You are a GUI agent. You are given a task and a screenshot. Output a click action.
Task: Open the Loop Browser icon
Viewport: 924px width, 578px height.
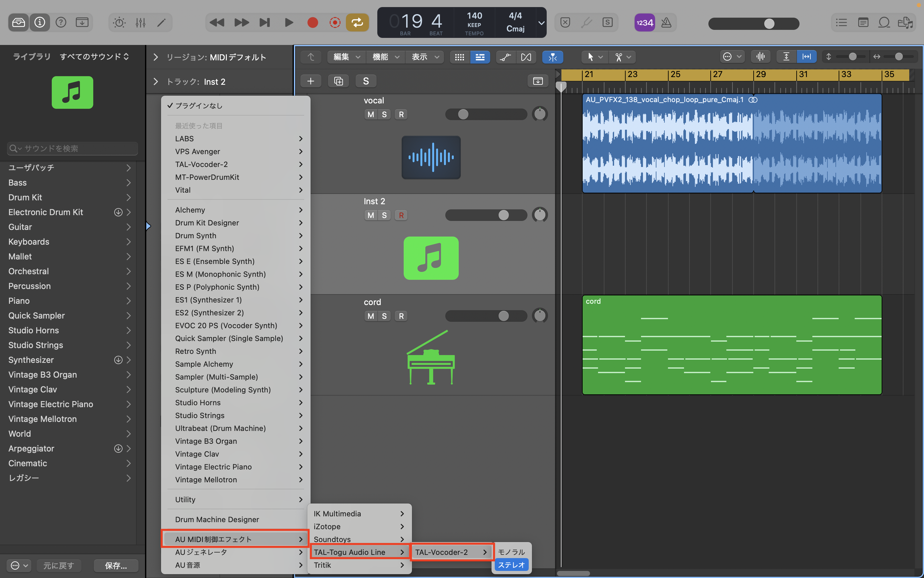tap(884, 22)
